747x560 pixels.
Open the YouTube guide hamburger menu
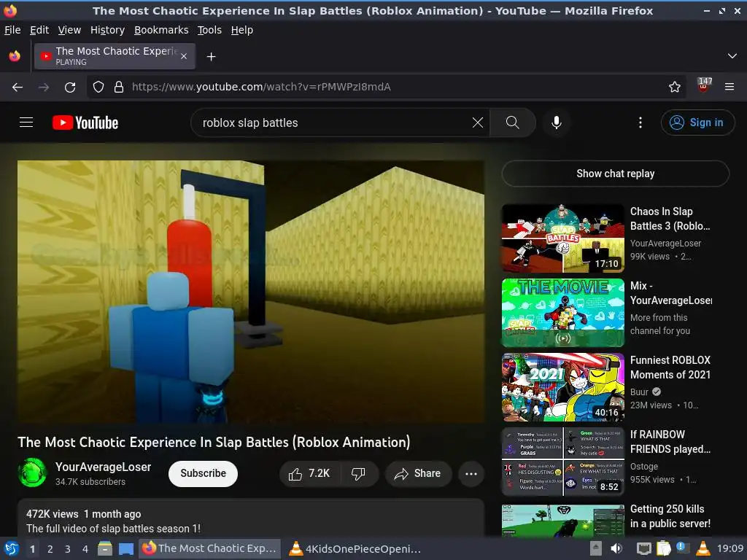[26, 122]
